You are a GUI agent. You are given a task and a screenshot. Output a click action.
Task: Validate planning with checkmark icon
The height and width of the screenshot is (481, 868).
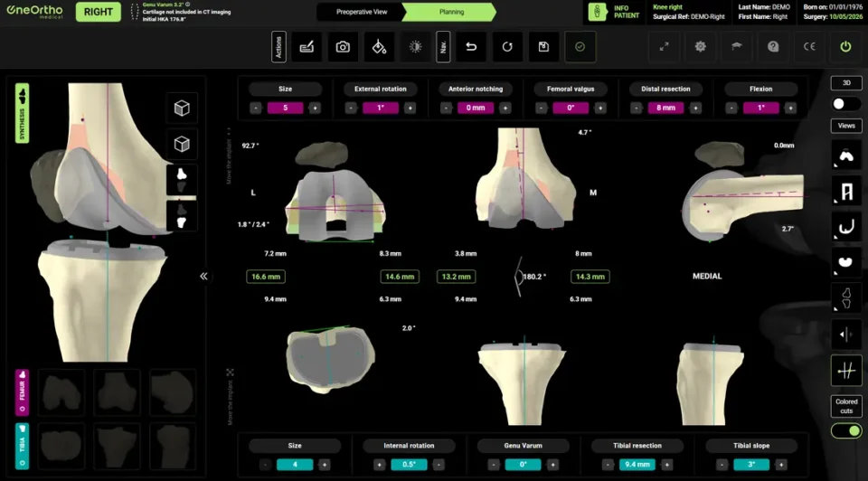pyautogui.click(x=580, y=47)
